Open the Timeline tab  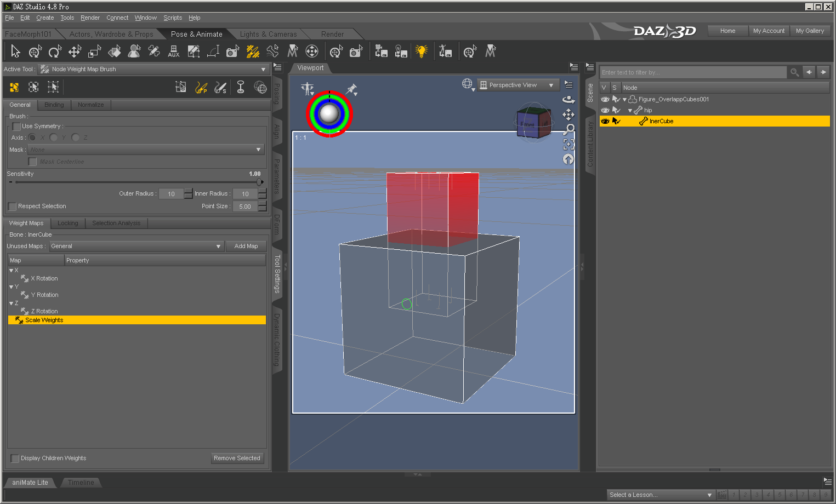81,483
